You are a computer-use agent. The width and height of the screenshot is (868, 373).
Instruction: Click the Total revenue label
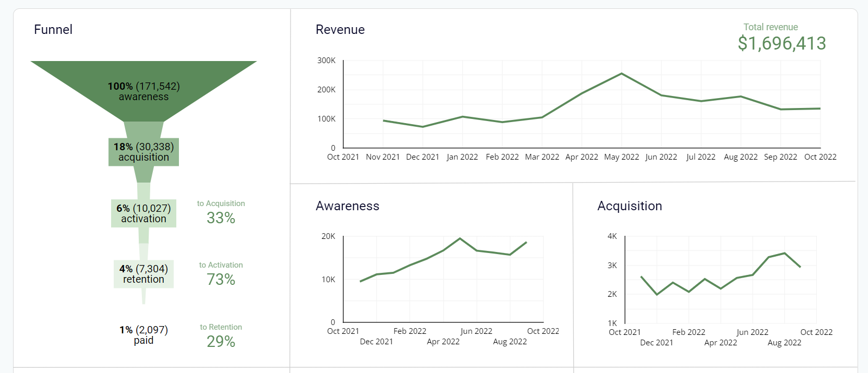click(x=770, y=27)
